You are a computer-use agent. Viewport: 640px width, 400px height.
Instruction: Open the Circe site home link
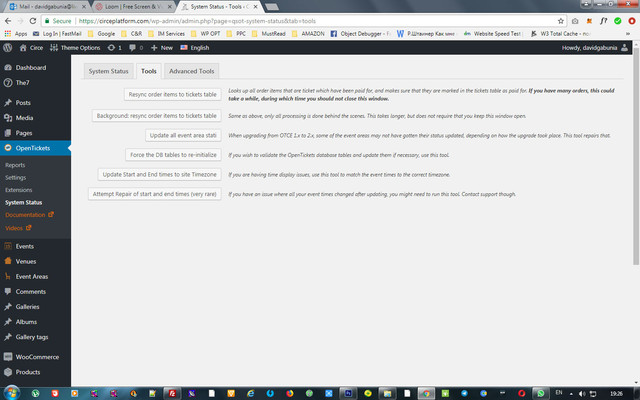31,48
